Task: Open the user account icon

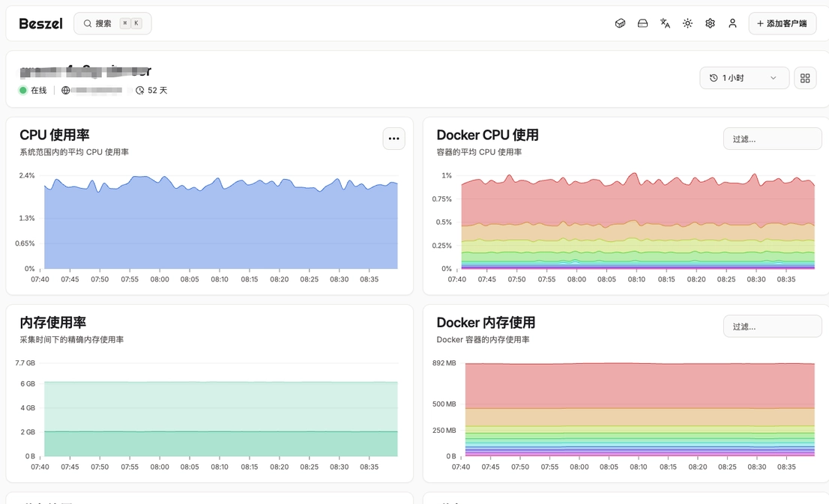Action: coord(732,23)
